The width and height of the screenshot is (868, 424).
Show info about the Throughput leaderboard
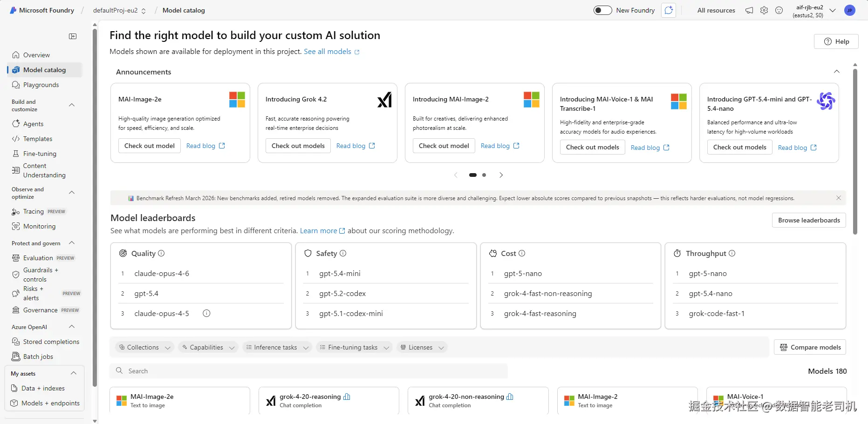[x=732, y=253]
